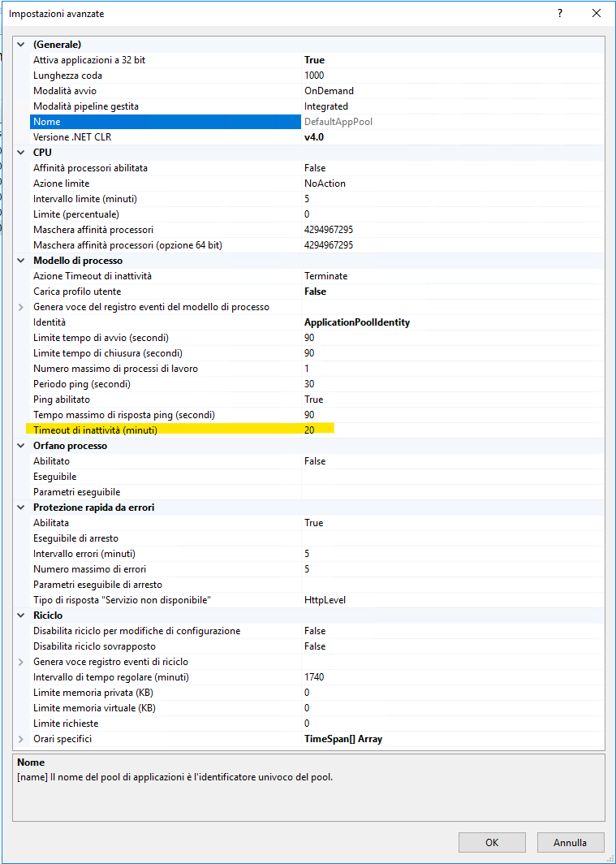
Task: Select Parametri eseguibile di arresto row
Action: 316,585
